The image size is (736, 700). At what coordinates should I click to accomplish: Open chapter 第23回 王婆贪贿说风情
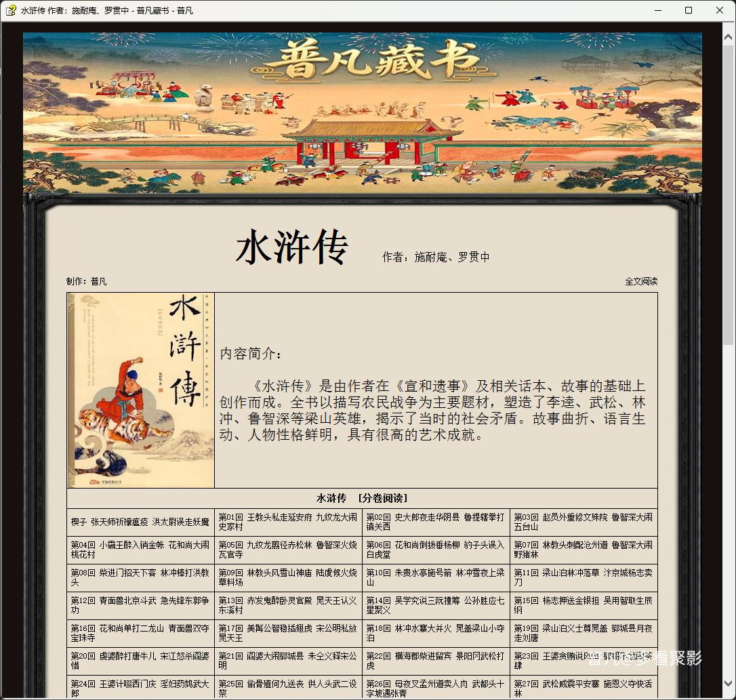[583, 661]
